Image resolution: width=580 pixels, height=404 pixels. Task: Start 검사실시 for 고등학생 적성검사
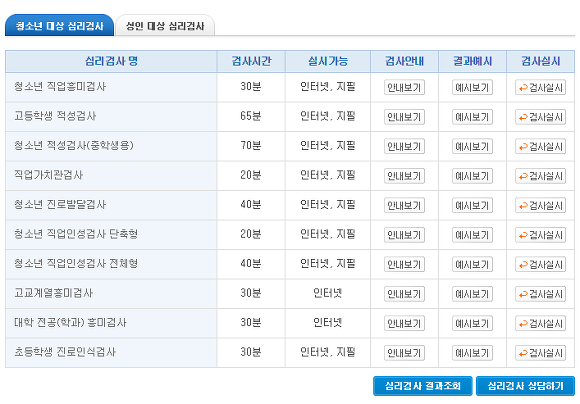pyautogui.click(x=540, y=117)
